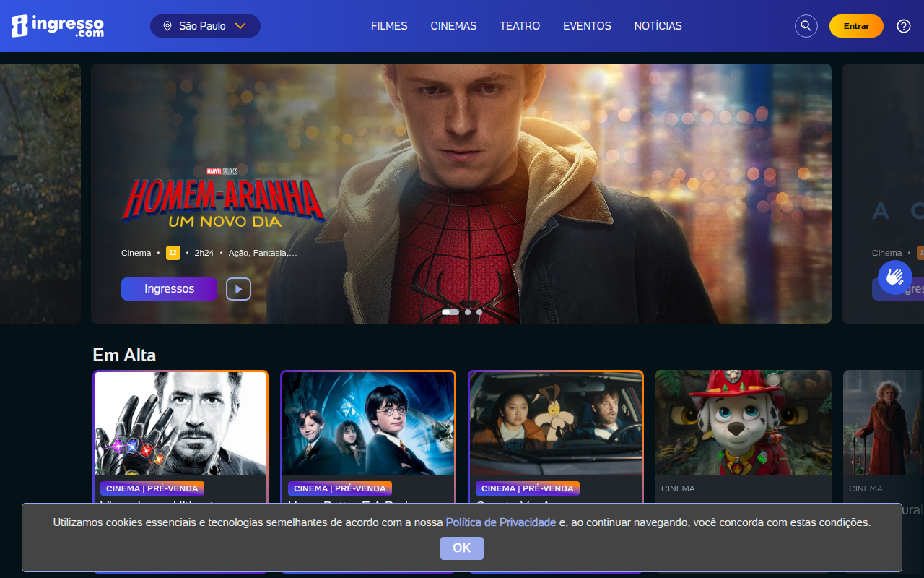Click the Em Alta section heading

coord(124,355)
